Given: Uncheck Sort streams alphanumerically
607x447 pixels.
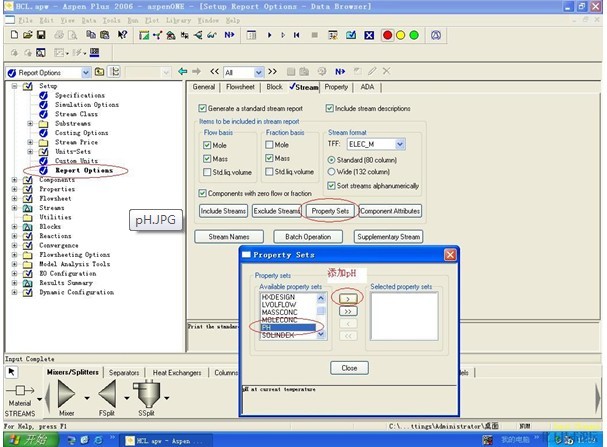Looking at the screenshot, I should click(x=333, y=187).
